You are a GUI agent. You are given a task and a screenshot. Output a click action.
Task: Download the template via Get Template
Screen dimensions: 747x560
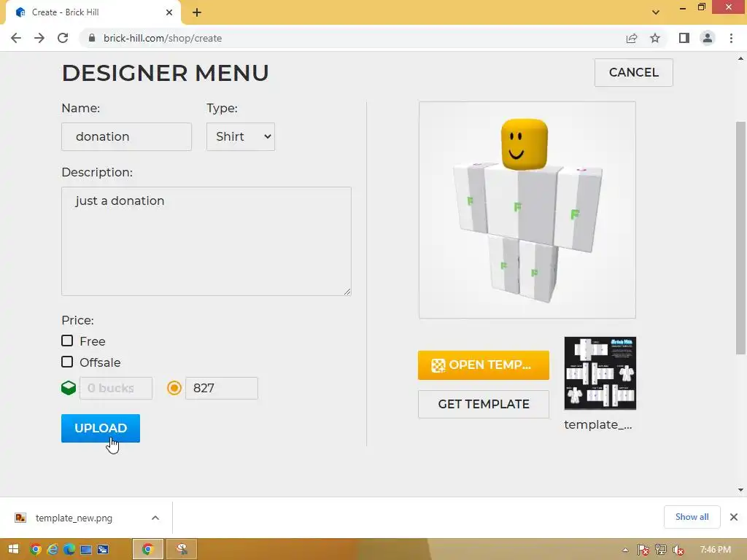coord(483,404)
